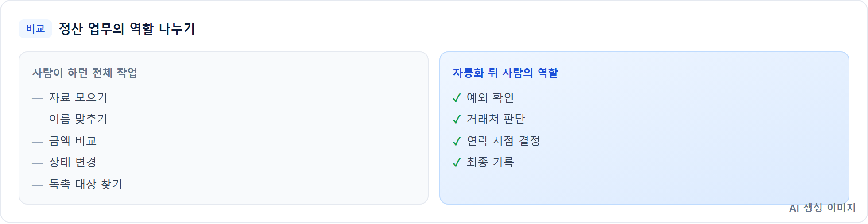Image resolution: width=868 pixels, height=224 pixels.
Task: Click the green checkmark beside 예외 확인
Action: tap(457, 98)
